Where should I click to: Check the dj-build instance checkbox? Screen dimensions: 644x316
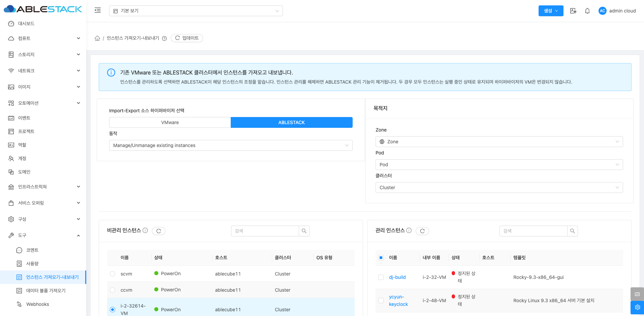pyautogui.click(x=381, y=277)
